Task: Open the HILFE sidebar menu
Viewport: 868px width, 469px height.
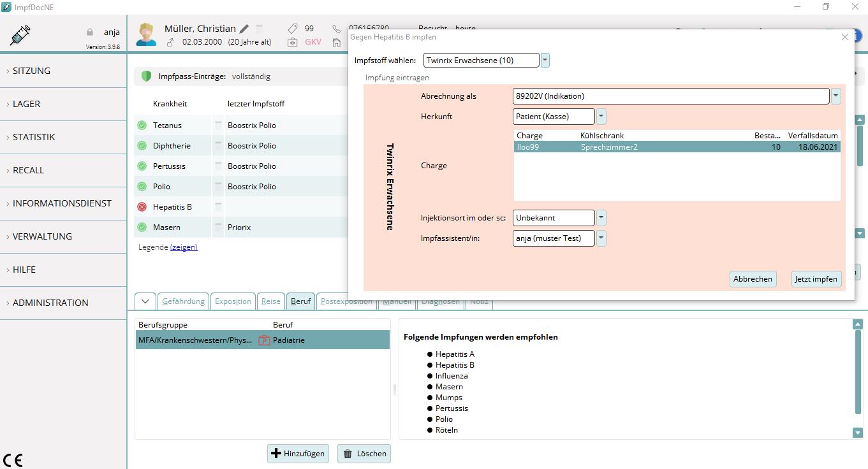Action: [63, 270]
